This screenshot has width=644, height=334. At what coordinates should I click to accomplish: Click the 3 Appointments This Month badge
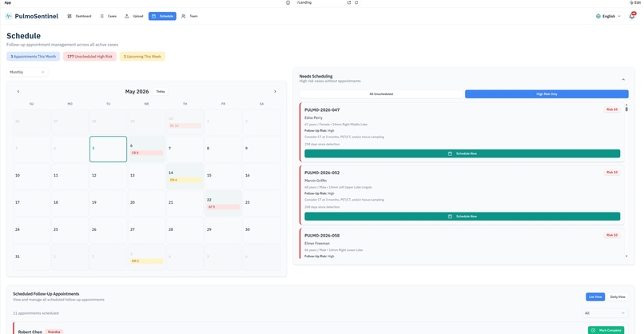34,56
